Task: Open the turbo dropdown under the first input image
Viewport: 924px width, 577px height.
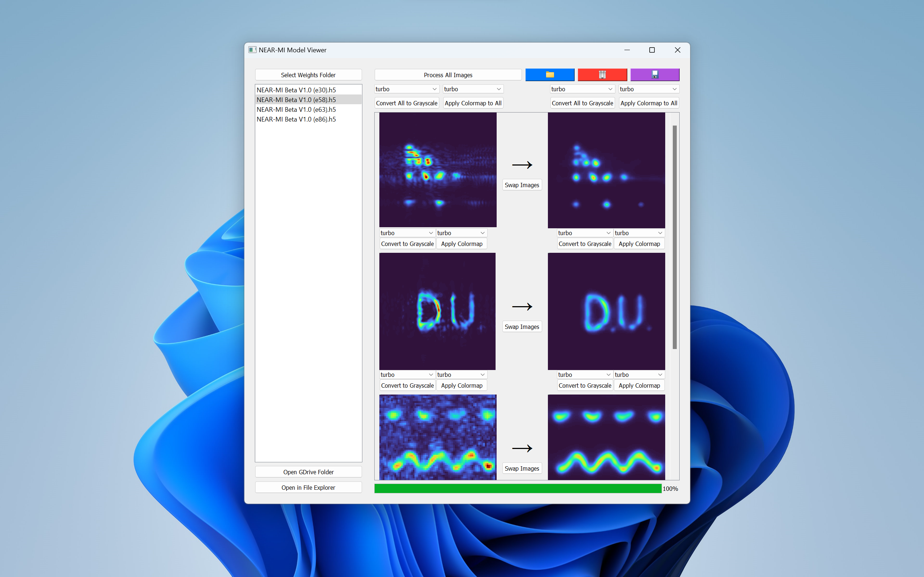Action: [x=407, y=232]
